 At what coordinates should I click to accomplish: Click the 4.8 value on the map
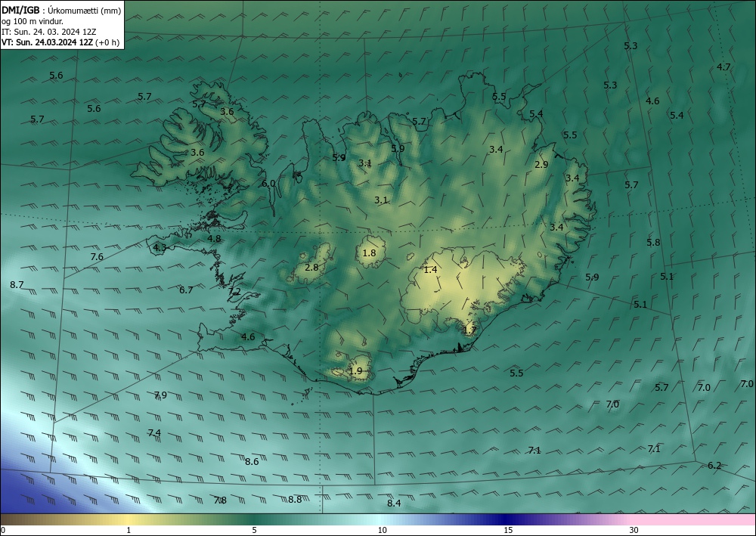click(x=214, y=239)
